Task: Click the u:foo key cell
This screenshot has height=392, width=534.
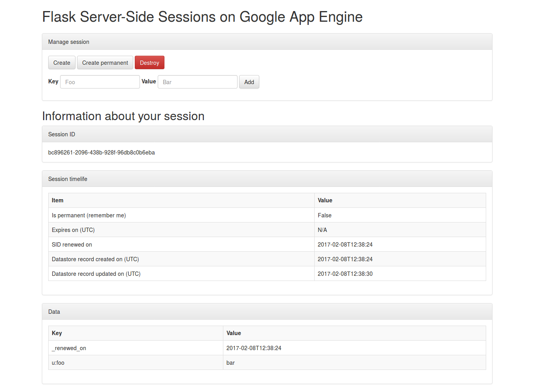Action: [x=136, y=362]
